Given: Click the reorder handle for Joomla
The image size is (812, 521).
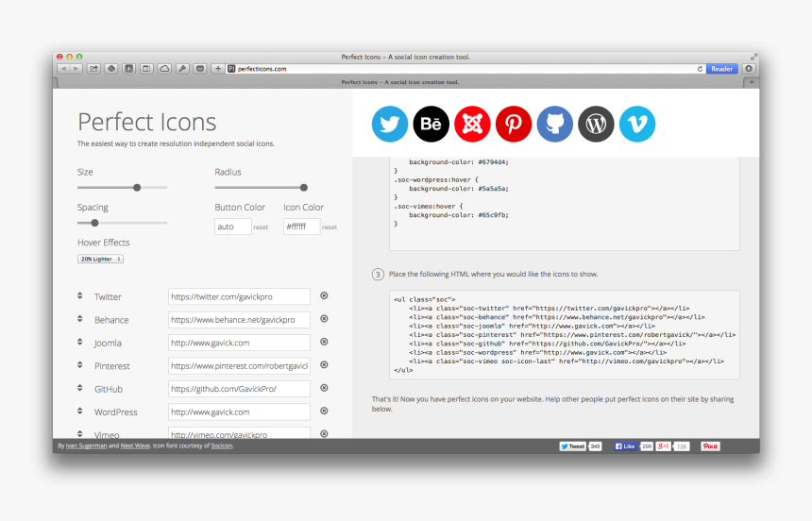Looking at the screenshot, I should pos(79,342).
